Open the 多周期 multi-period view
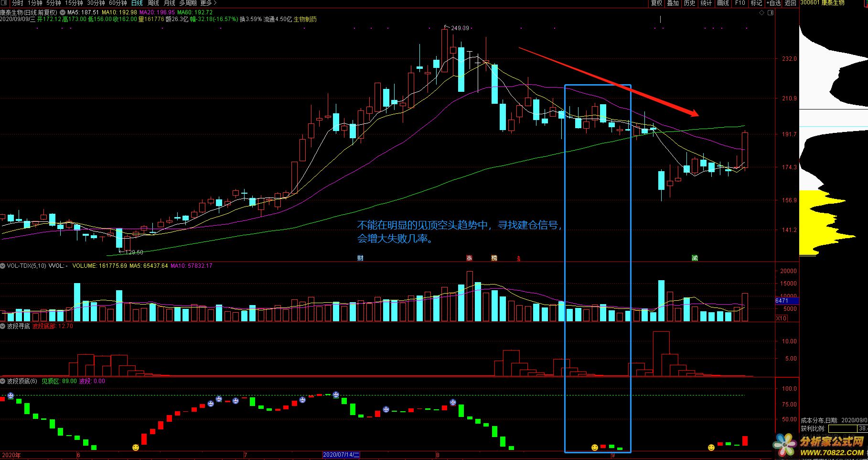 pos(188,3)
